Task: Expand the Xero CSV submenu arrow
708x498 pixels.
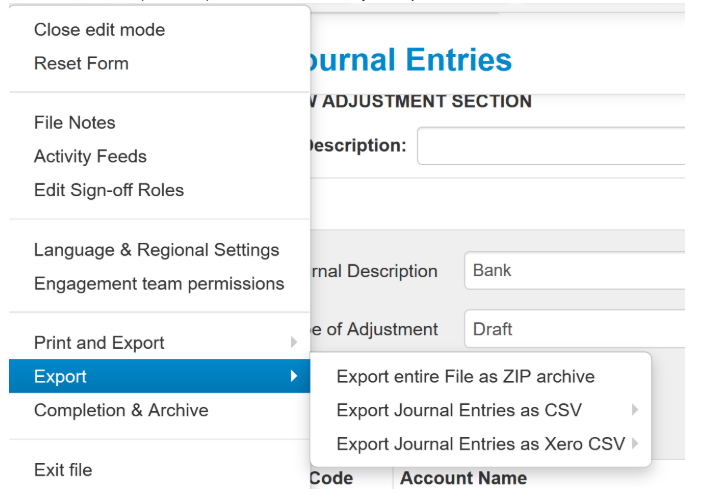Action: pos(635,444)
